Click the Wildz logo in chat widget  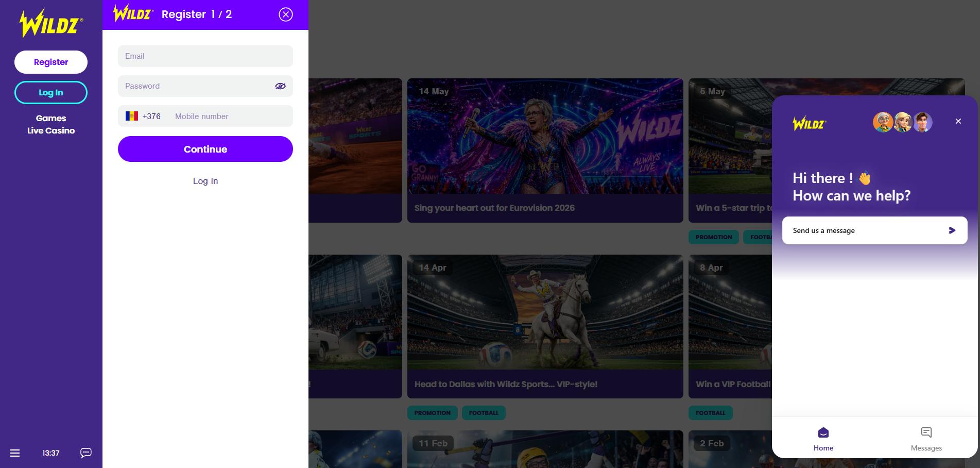[x=810, y=124]
